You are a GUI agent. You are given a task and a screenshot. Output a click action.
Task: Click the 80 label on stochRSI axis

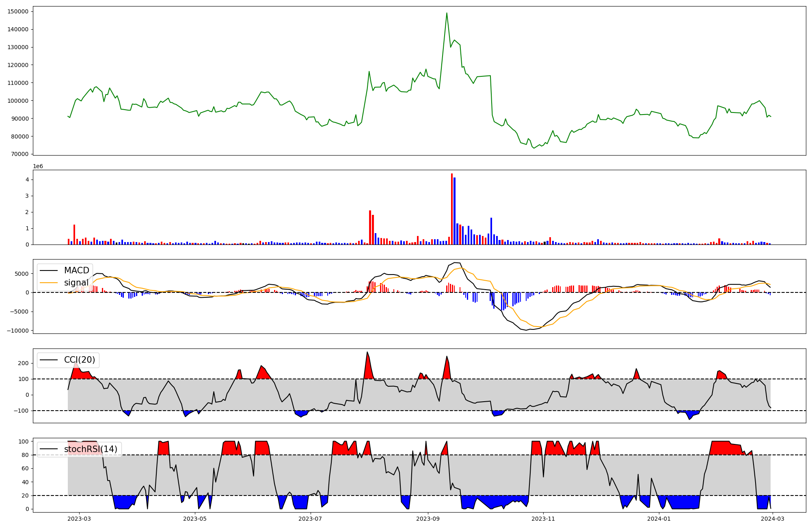[25, 455]
